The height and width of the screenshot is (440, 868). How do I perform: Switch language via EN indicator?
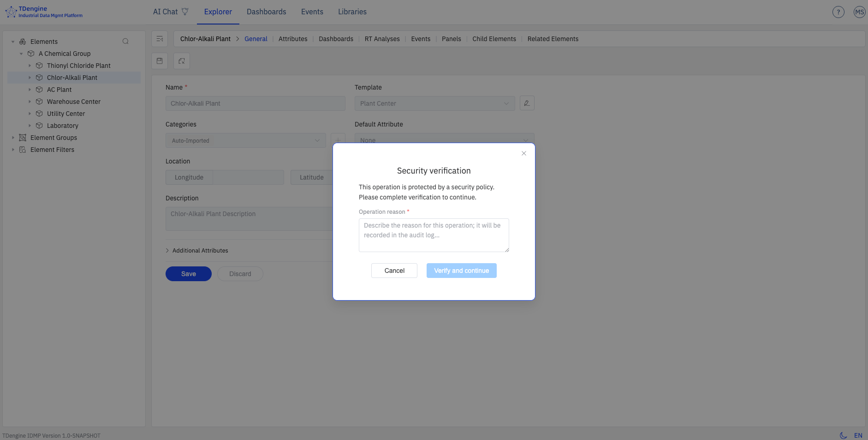click(858, 435)
